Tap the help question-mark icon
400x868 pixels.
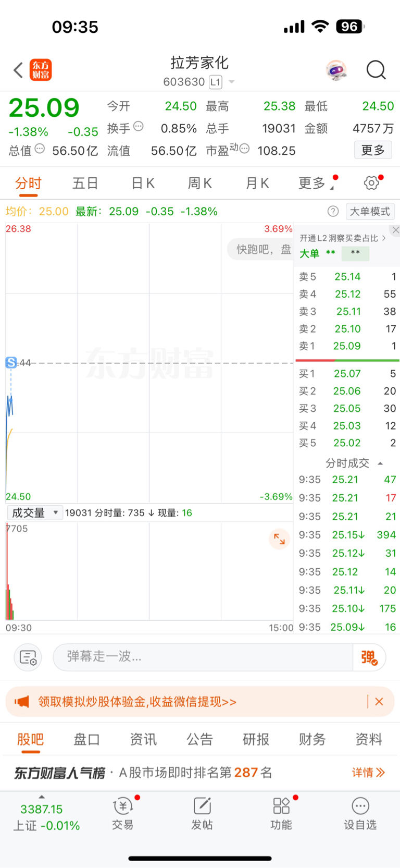point(333,211)
